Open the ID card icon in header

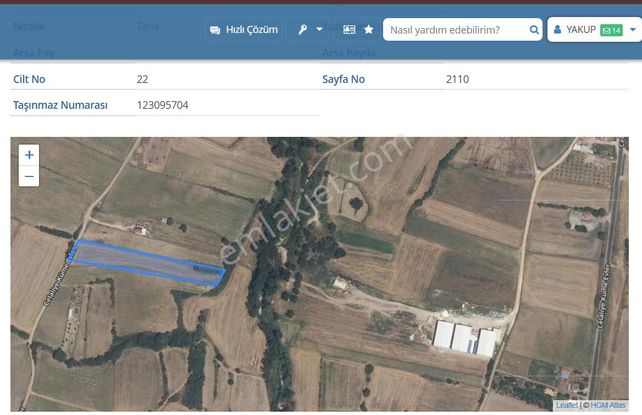click(349, 29)
